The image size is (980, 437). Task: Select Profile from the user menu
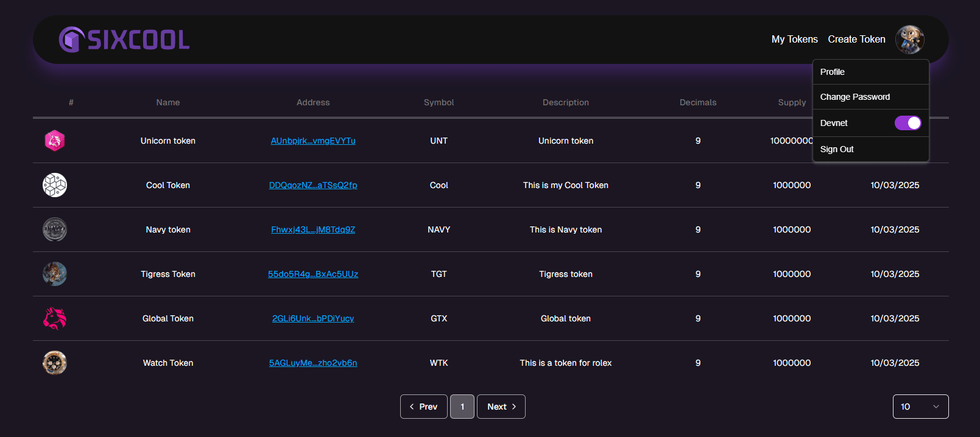coord(833,72)
